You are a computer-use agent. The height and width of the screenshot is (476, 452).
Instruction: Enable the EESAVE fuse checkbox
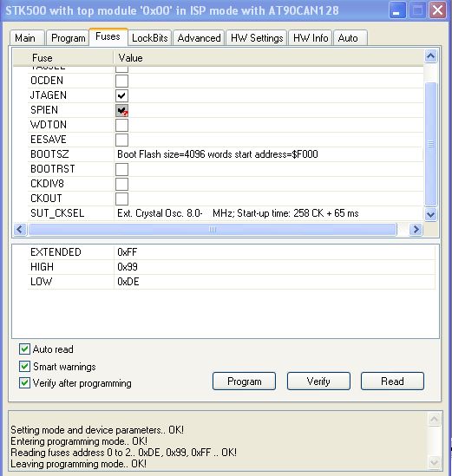(121, 140)
